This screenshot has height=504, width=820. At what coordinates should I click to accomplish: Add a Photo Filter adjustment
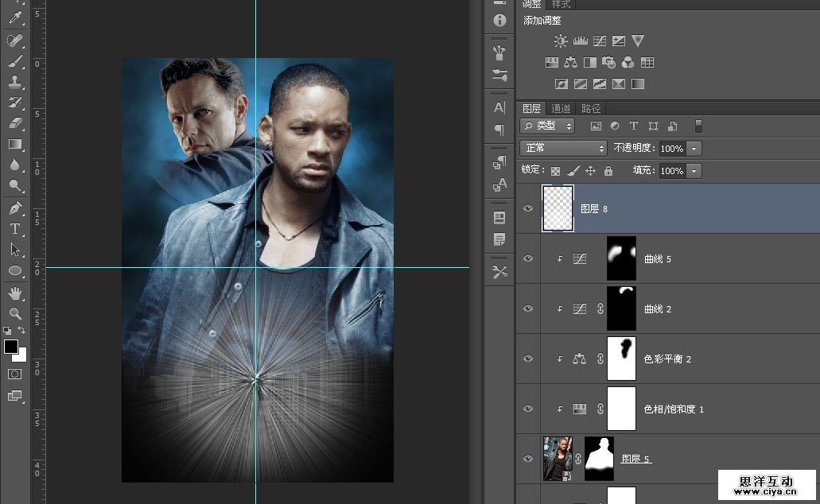point(608,63)
